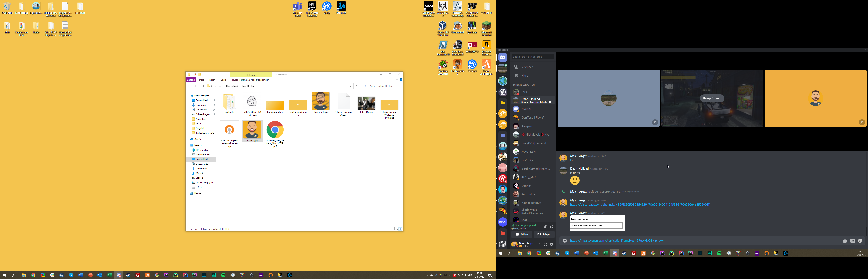
Task: Open the Beeld ribbon tab
Action: [223, 80]
